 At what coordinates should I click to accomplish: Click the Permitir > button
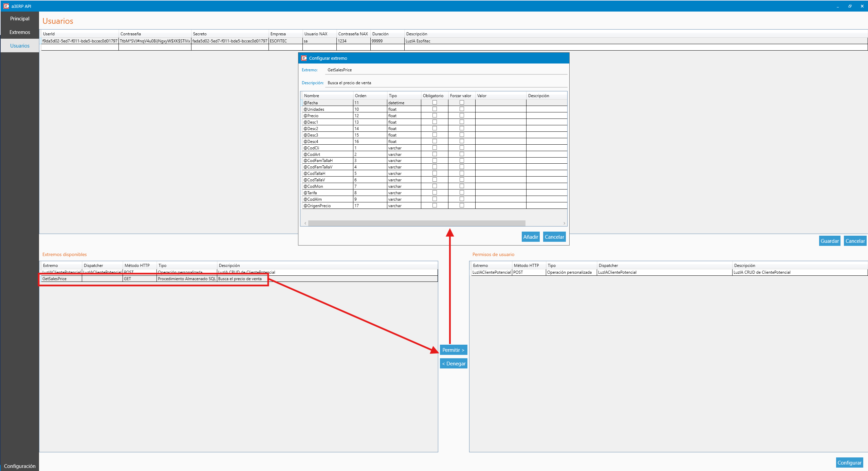(x=453, y=350)
